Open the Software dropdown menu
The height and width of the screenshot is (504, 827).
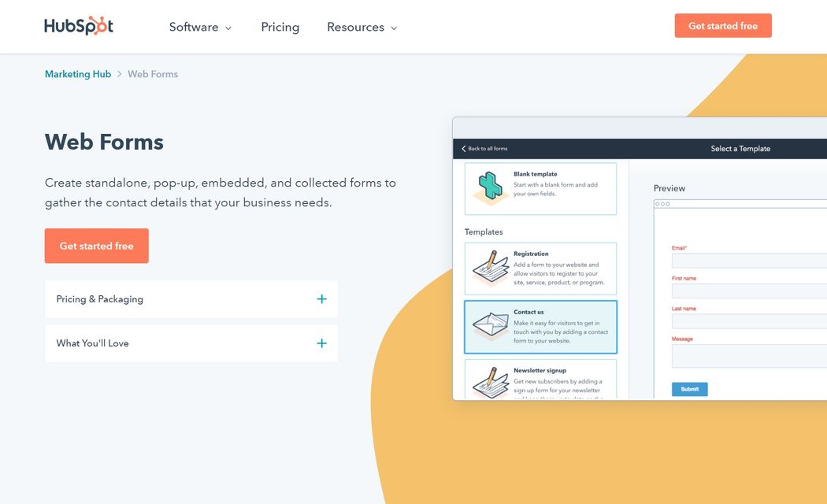tap(200, 27)
